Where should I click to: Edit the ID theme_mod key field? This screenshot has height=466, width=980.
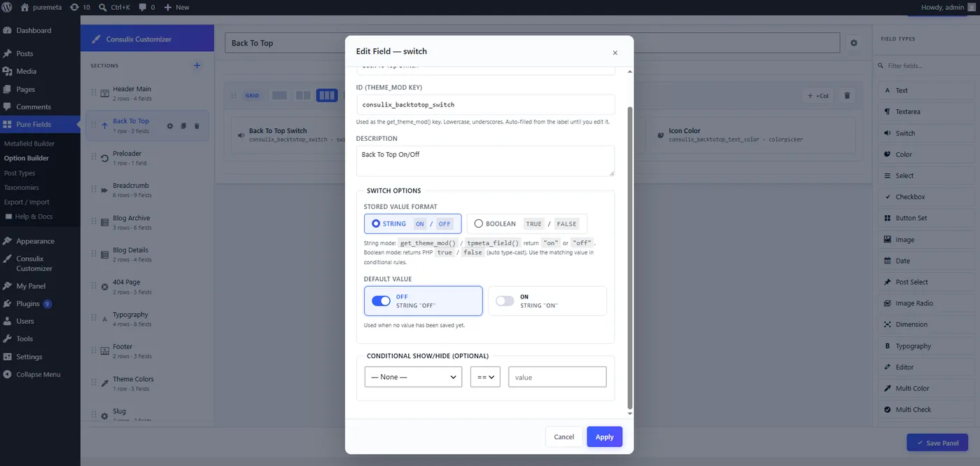coord(485,104)
